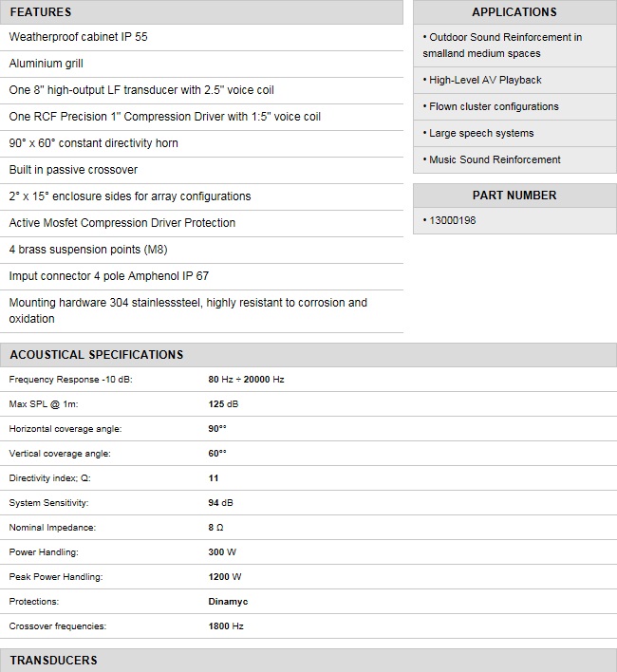This screenshot has height=672, width=617.
Task: Select the Flown cluster configurations item
Action: tap(494, 107)
